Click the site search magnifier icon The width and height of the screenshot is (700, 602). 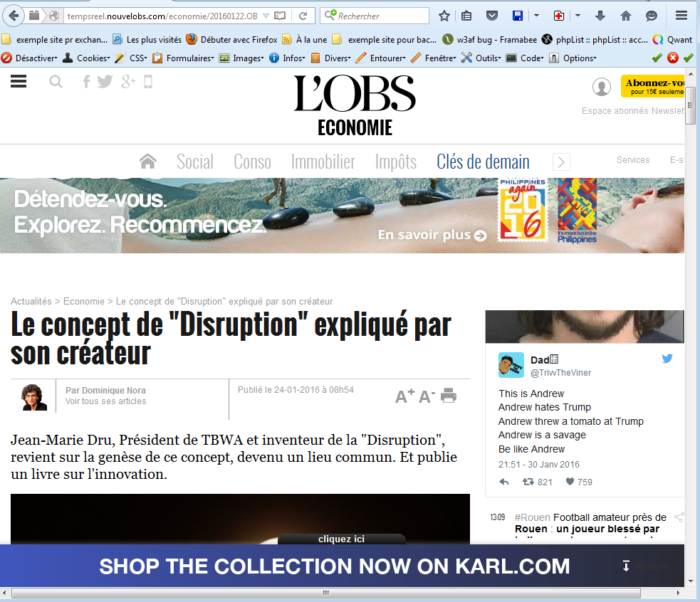pyautogui.click(x=56, y=82)
